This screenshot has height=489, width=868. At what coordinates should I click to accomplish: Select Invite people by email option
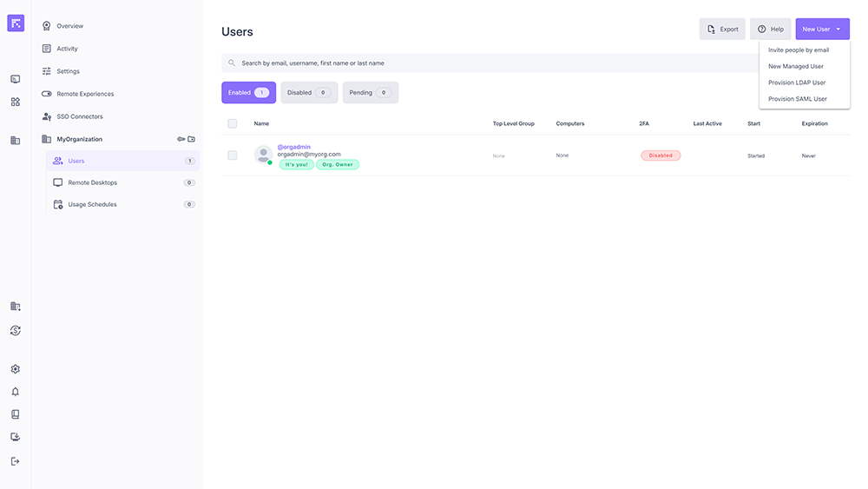point(798,50)
